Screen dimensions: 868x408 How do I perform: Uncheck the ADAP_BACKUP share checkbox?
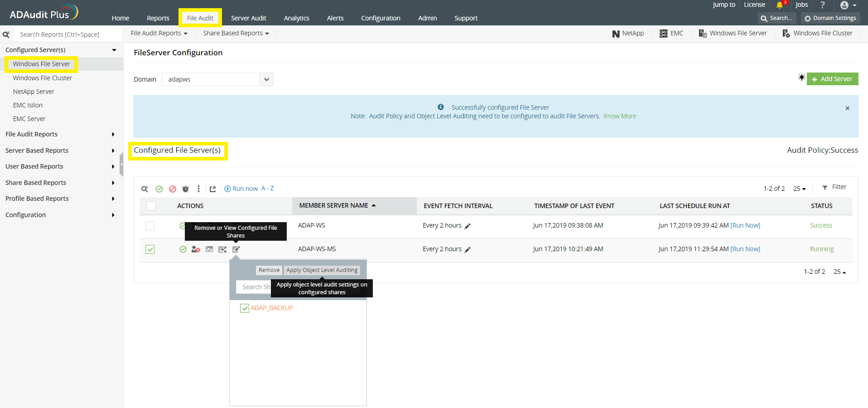[x=245, y=308]
